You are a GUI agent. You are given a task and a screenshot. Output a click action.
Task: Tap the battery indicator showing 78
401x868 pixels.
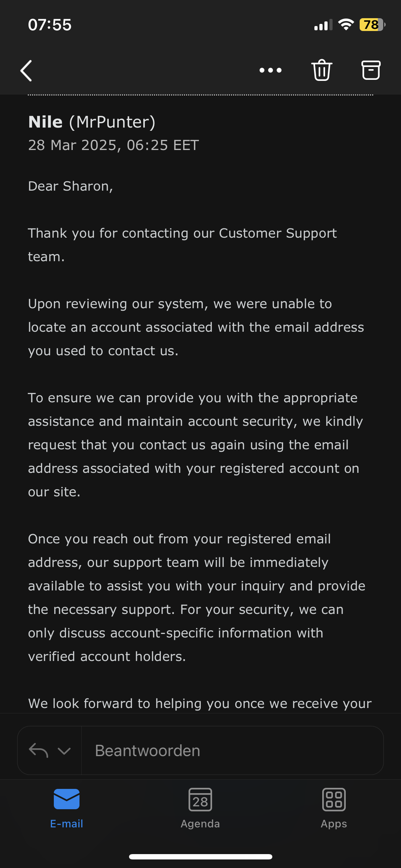(372, 25)
